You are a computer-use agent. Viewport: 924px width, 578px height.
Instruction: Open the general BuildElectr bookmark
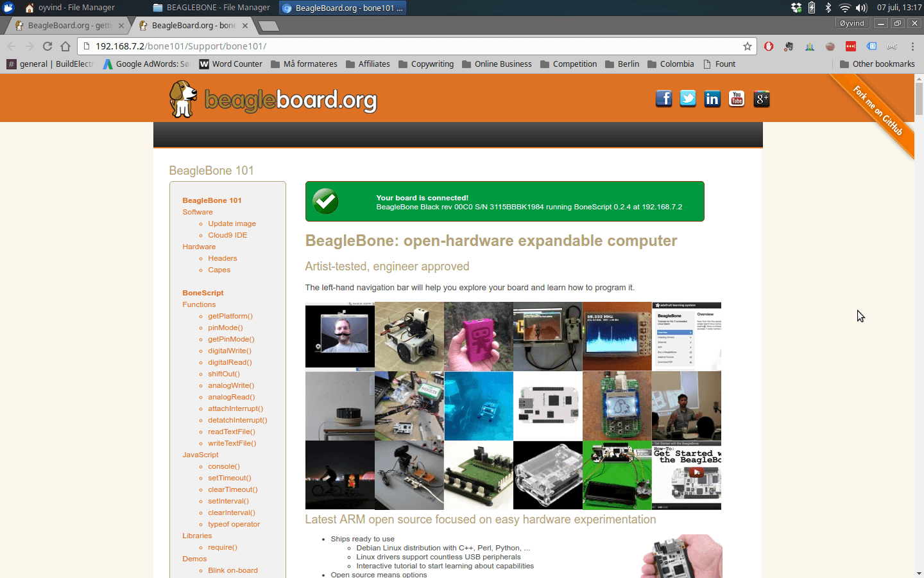tap(50, 64)
